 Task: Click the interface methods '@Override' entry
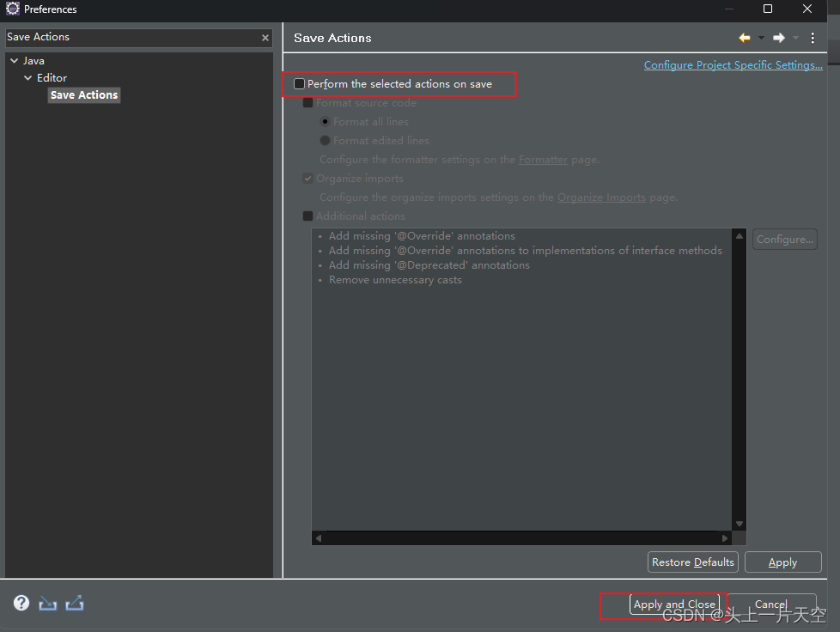coord(526,251)
